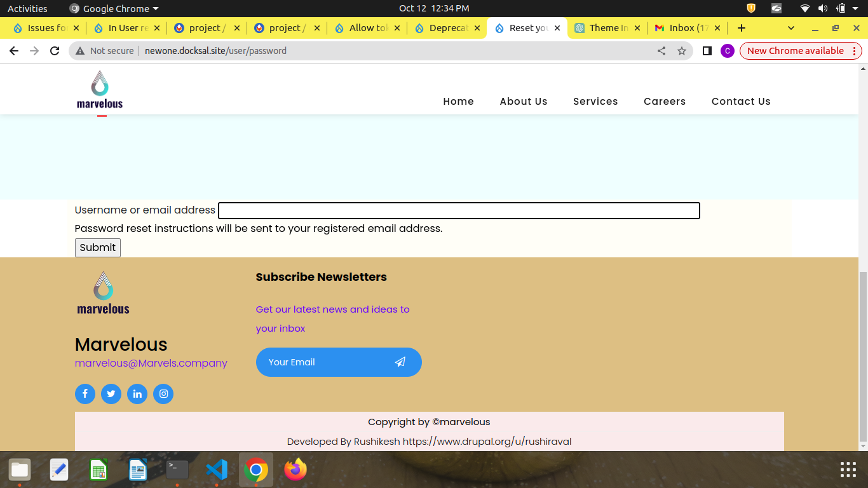Launch Firefox from the taskbar
The width and height of the screenshot is (868, 488).
(295, 470)
